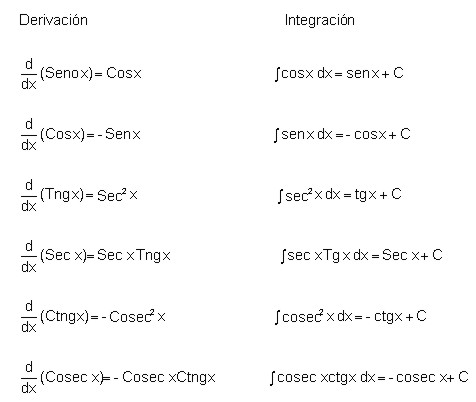Image resolution: width=476 pixels, height=402 pixels.
Task: Click the result text 'Sec x Tng x'
Action: [x=134, y=256]
